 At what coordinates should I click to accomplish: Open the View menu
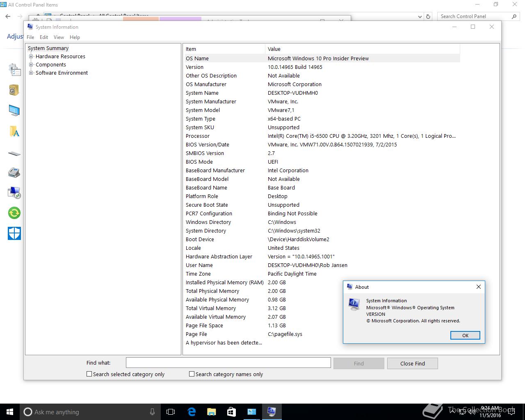point(59,37)
